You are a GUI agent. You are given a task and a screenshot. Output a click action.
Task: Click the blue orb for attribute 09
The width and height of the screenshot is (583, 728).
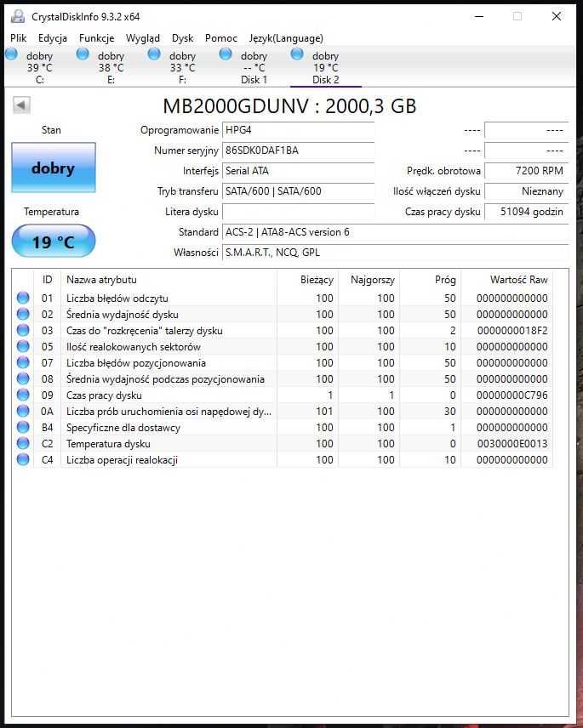[x=23, y=395]
